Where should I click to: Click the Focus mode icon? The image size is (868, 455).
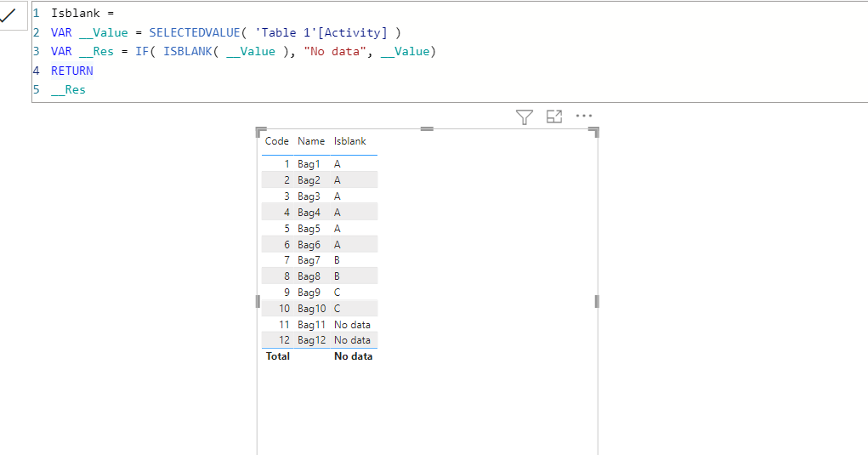[x=554, y=117]
